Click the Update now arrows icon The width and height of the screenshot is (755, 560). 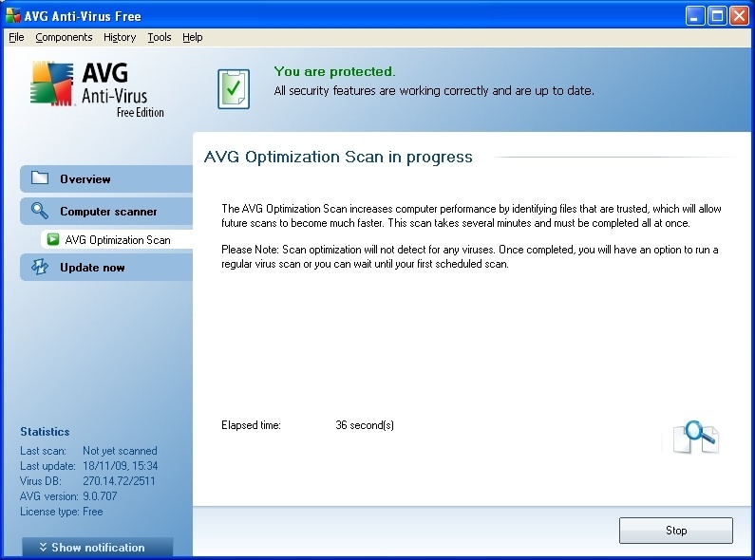[x=40, y=267]
